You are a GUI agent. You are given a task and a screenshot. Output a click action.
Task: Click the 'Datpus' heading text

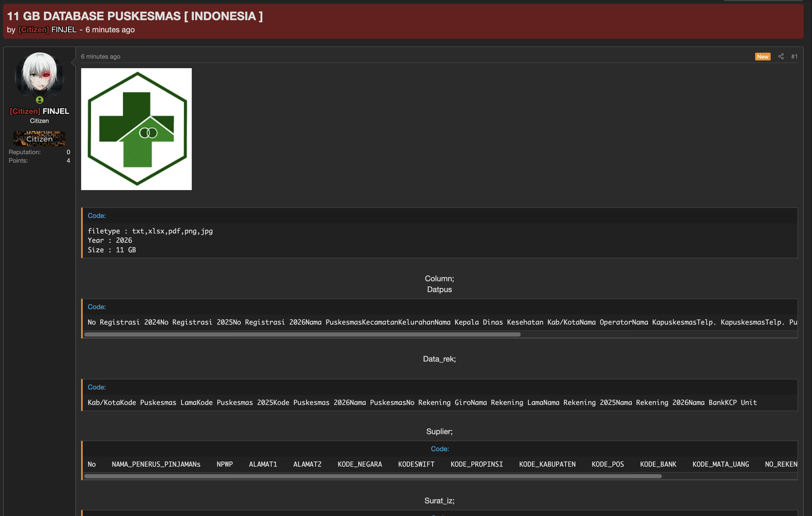coord(439,289)
